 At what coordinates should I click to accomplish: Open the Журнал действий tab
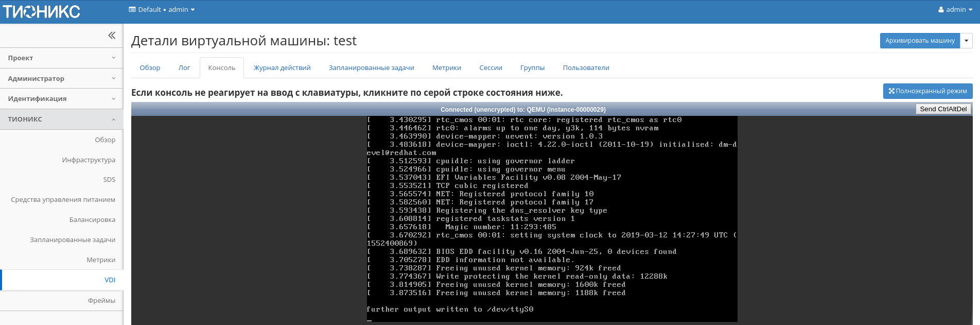(x=282, y=68)
